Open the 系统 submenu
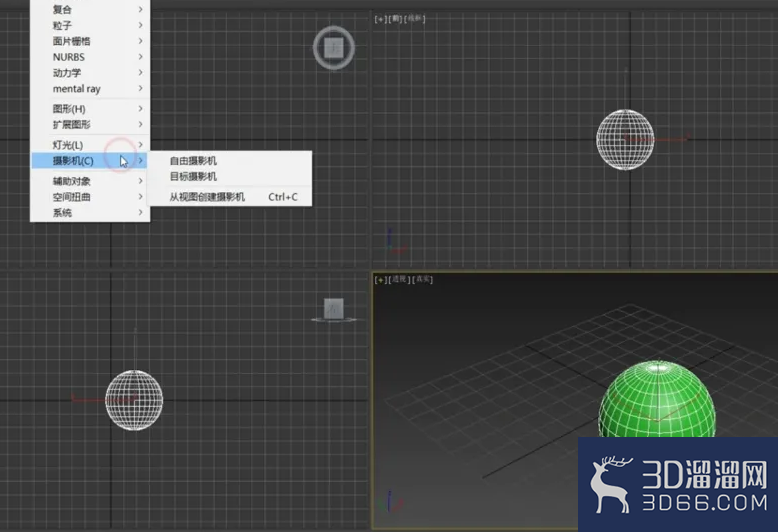Screen dimensions: 778x532 [x=90, y=212]
